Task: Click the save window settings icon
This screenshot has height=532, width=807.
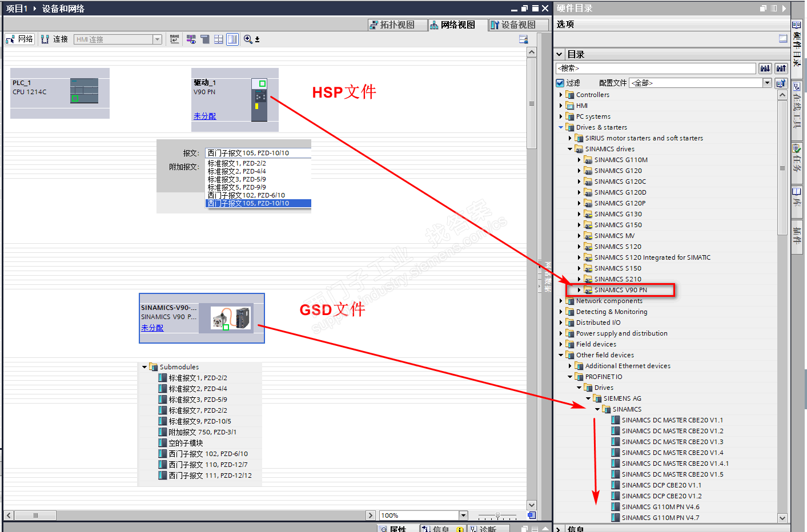Action: 523,39
